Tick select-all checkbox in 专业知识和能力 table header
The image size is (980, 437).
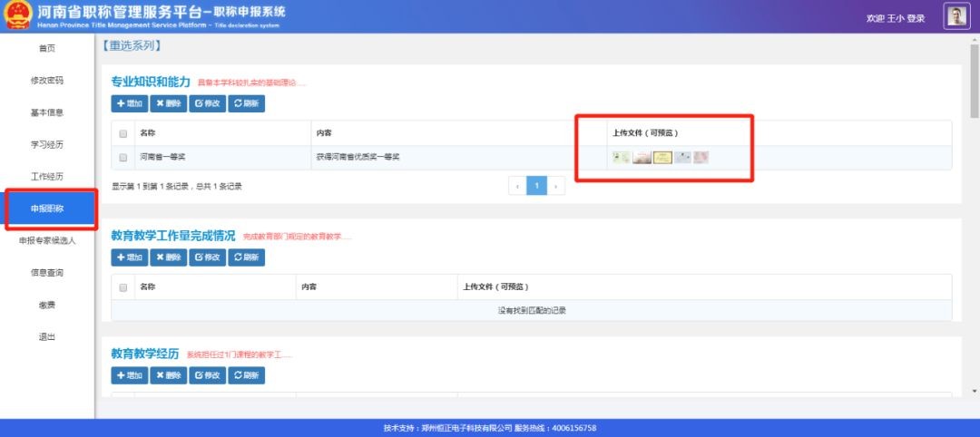click(123, 133)
